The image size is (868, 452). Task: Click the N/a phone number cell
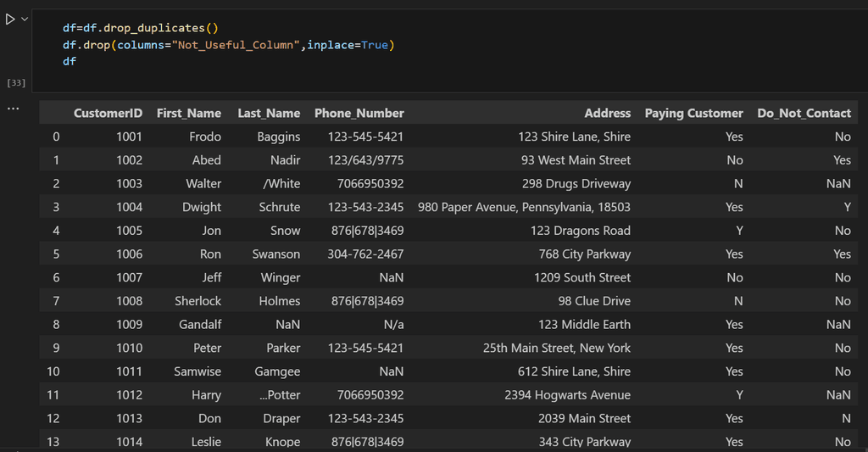[393, 325]
